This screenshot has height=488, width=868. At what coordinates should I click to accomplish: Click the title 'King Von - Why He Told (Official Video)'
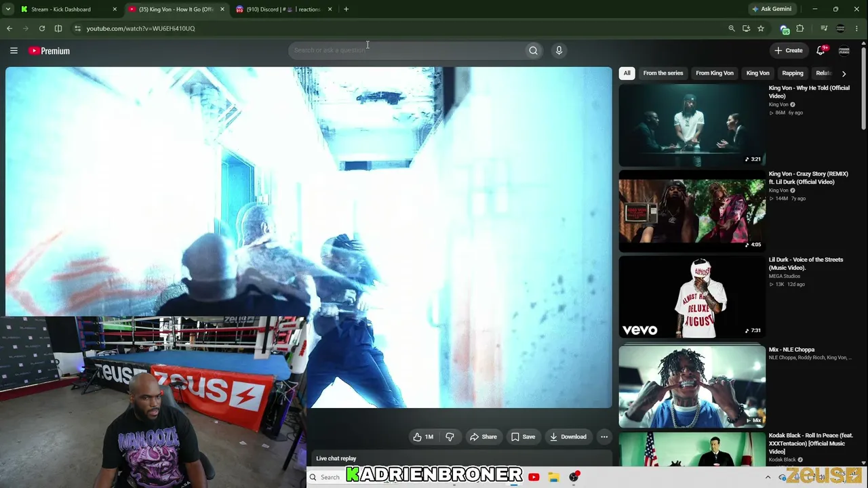(809, 92)
